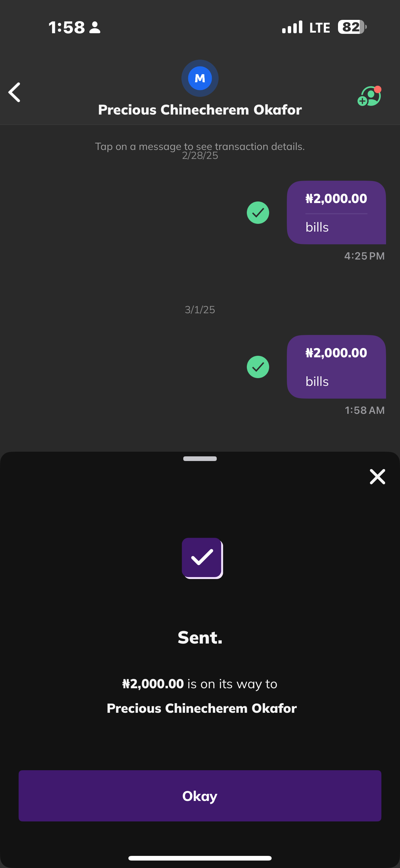Tap the home indicator bar
The width and height of the screenshot is (400, 868).
(200, 858)
